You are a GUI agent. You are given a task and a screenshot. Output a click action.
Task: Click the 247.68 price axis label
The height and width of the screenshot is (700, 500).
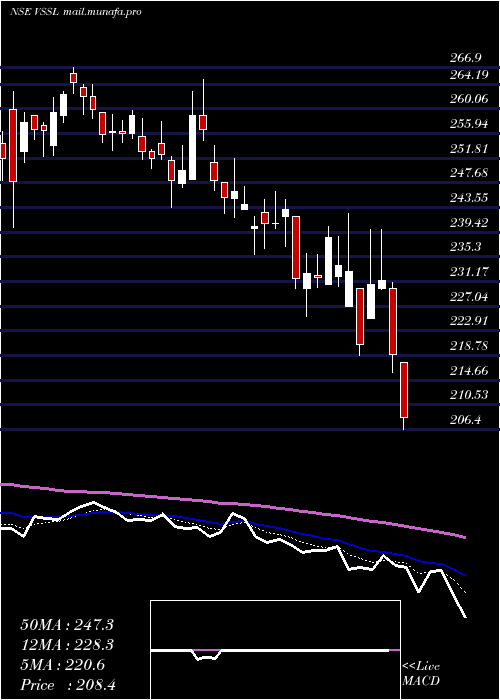(469, 173)
